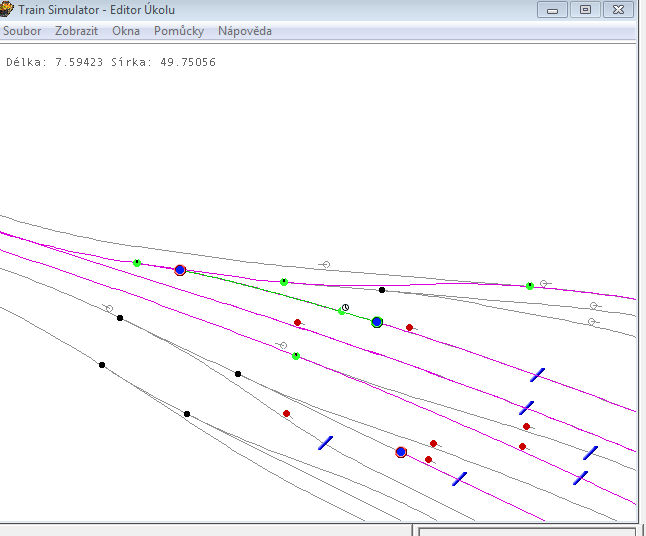Open the Zobrazit menu

pos(76,31)
